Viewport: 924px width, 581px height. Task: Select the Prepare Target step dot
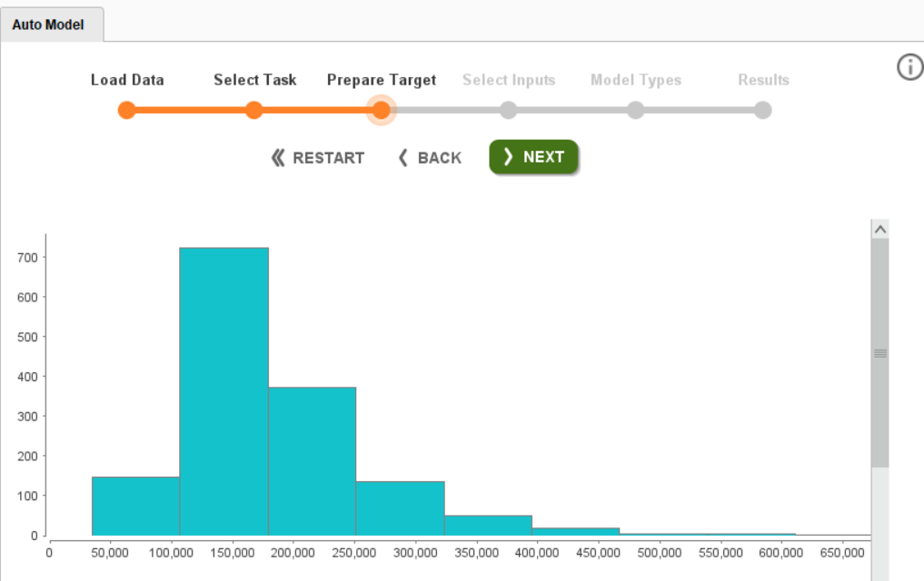pyautogui.click(x=382, y=110)
